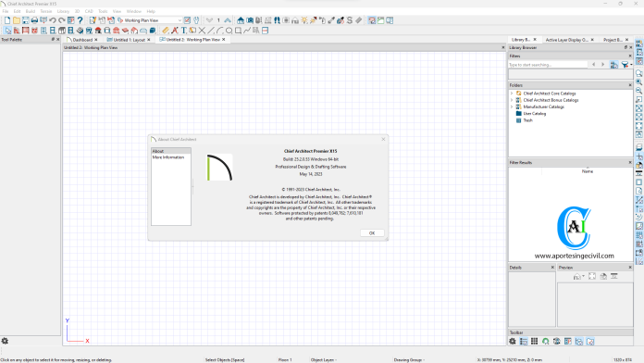The height and width of the screenshot is (363, 644).
Task: Click the New Plan document icon
Action: (7, 20)
